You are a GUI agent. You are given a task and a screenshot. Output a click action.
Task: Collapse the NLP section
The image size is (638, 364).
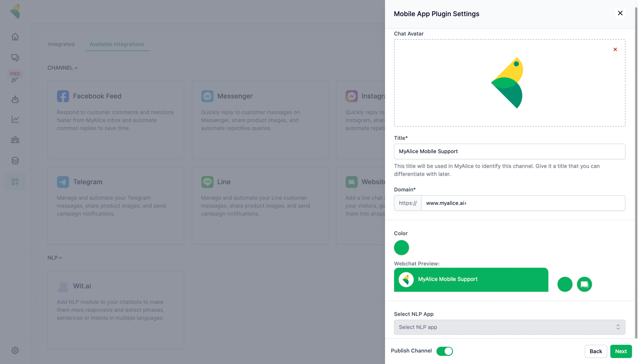[55, 258]
